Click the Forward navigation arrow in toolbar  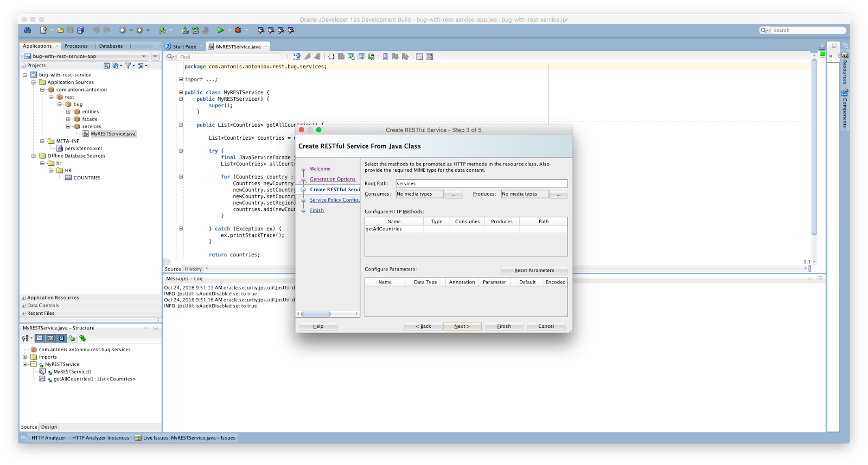[139, 30]
